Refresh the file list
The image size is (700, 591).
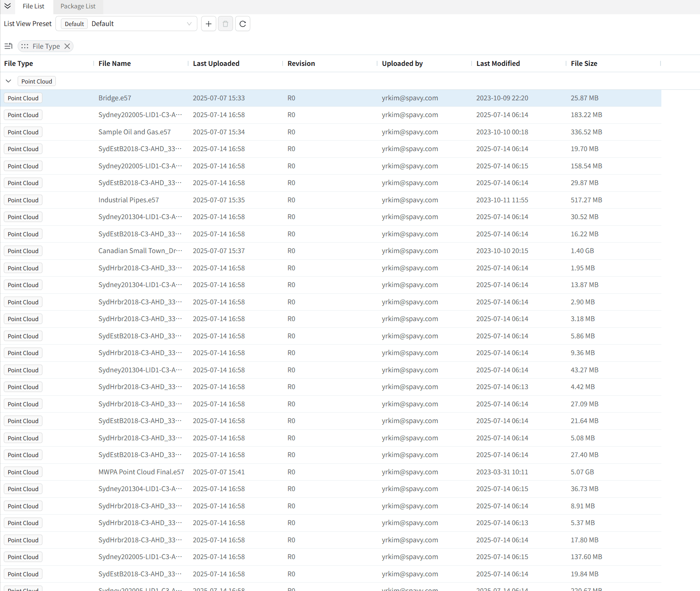coord(243,24)
